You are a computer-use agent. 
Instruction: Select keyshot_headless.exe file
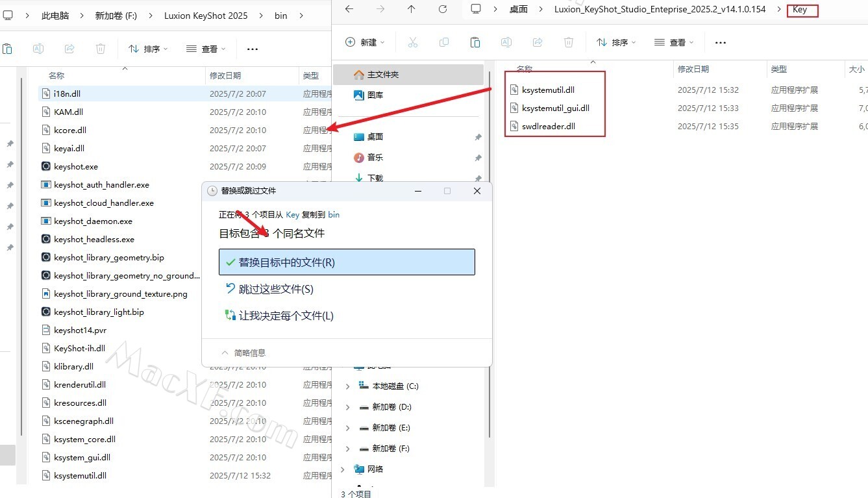pyautogui.click(x=94, y=239)
